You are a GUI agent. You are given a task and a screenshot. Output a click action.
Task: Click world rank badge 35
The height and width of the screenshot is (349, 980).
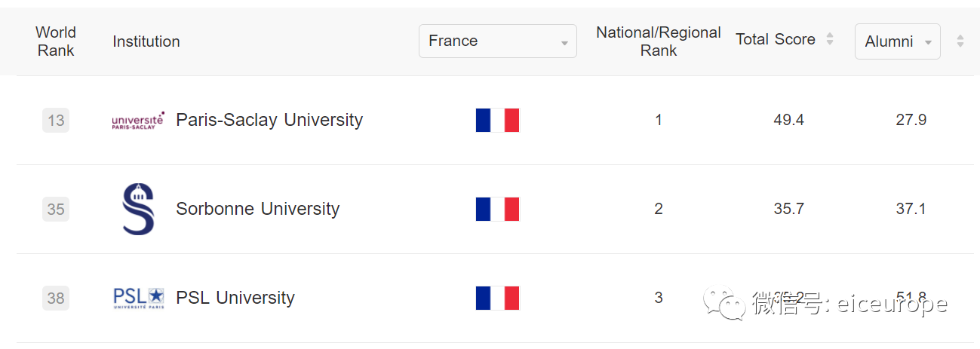pyautogui.click(x=56, y=209)
